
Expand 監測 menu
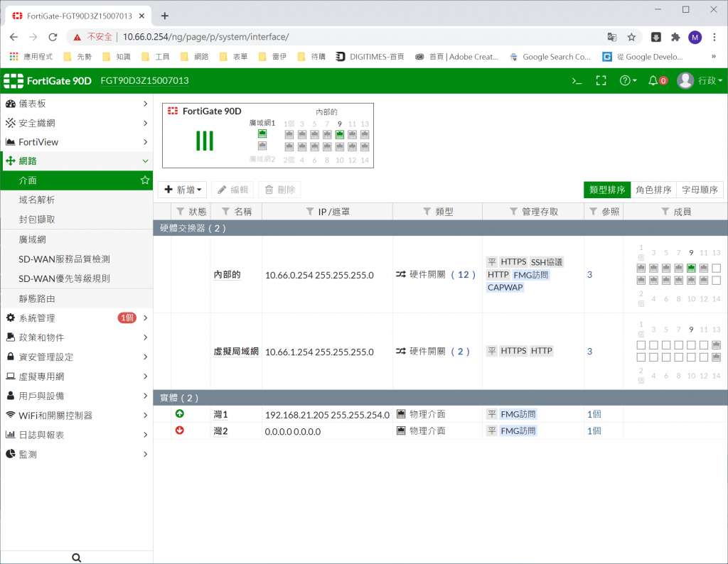76,454
